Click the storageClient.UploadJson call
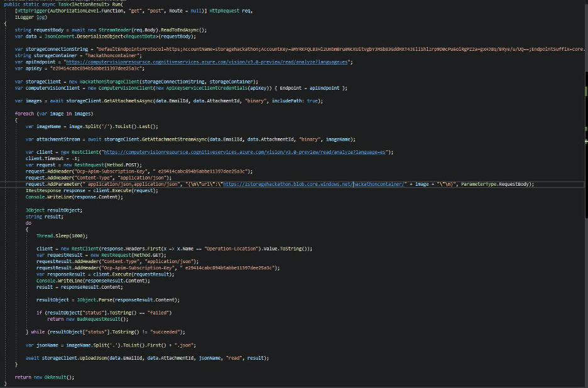588x388 pixels. point(147,358)
